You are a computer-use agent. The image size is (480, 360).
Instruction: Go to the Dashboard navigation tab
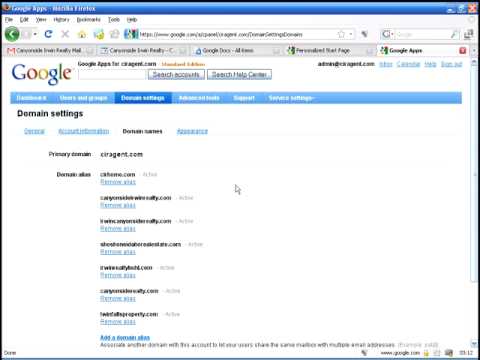31,98
